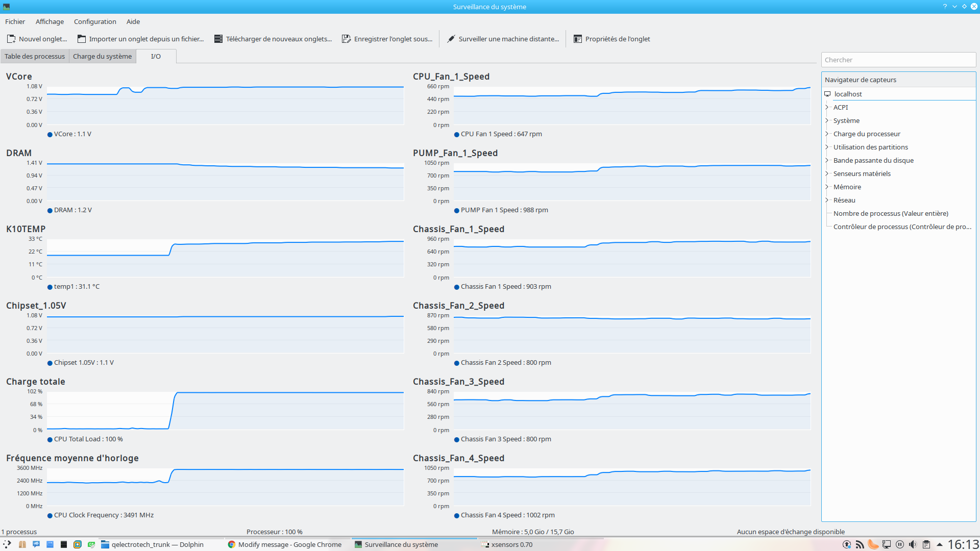Viewport: 980px width, 551px height.
Task: Click Fréquence moyenne d'horloge title
Action: pyautogui.click(x=72, y=458)
